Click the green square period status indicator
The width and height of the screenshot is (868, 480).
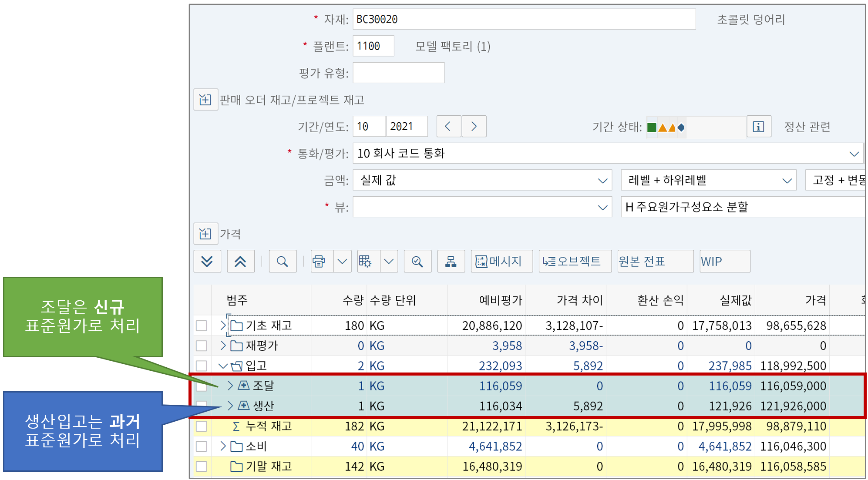pyautogui.click(x=652, y=128)
